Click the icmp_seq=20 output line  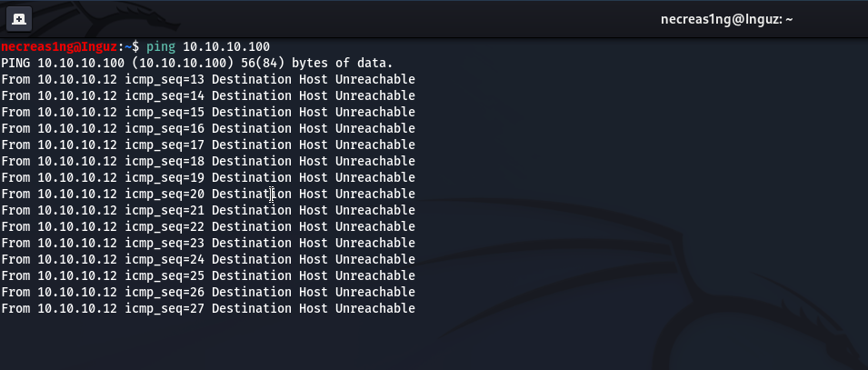tap(207, 194)
